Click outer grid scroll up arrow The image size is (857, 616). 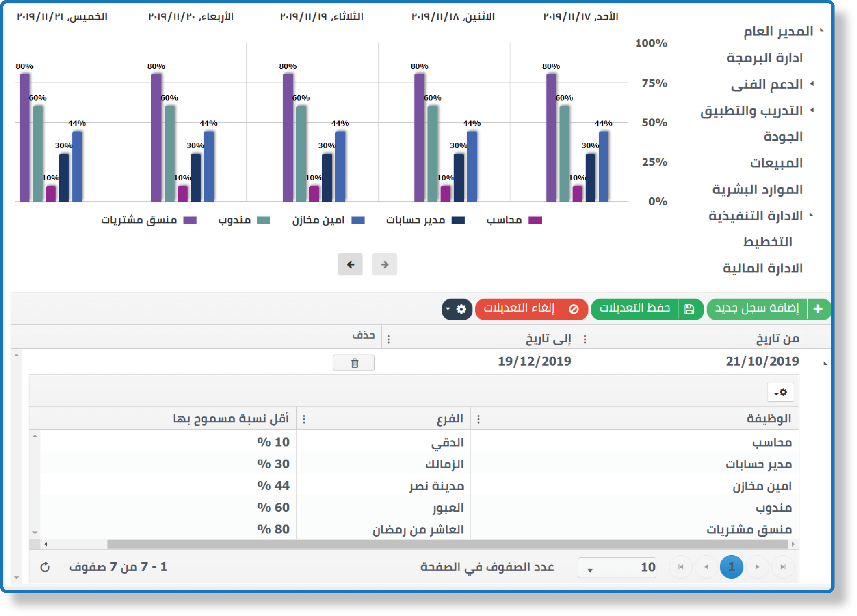click(16, 355)
